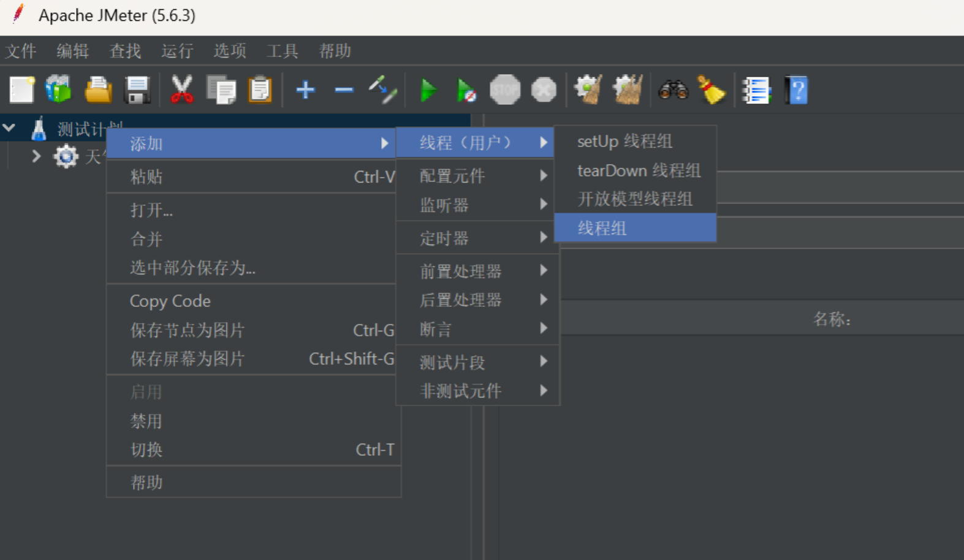The image size is (964, 560).
Task: Open the 编辑 menu
Action: 73,51
